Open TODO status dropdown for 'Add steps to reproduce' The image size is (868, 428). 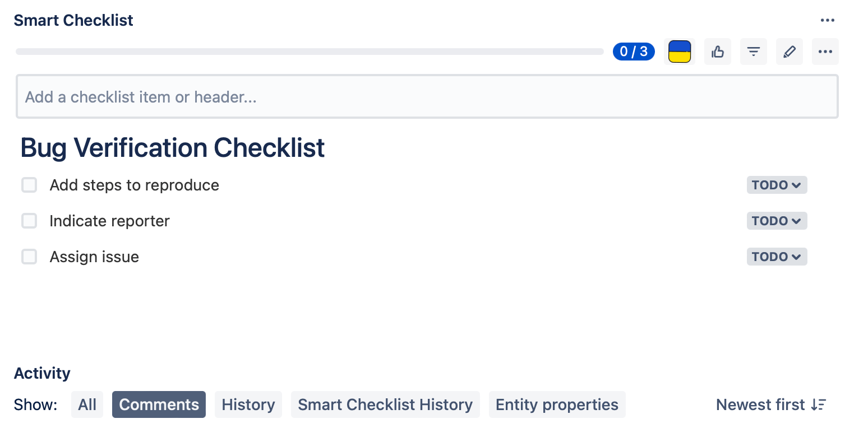777,185
